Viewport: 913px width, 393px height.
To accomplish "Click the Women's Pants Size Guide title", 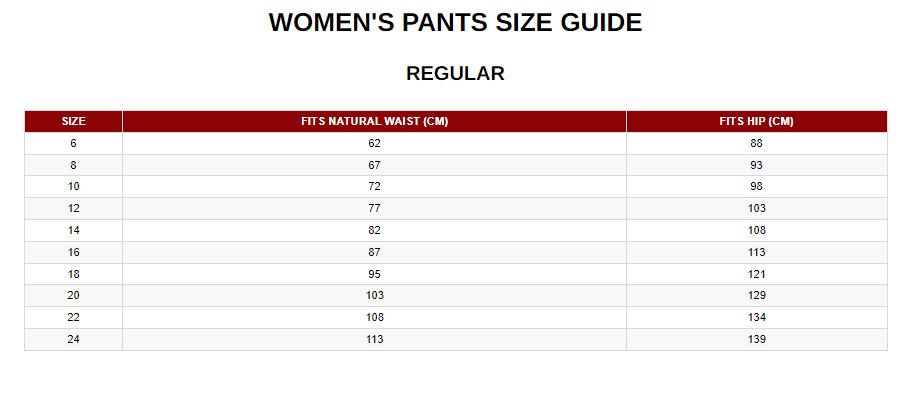I will pos(455,22).
